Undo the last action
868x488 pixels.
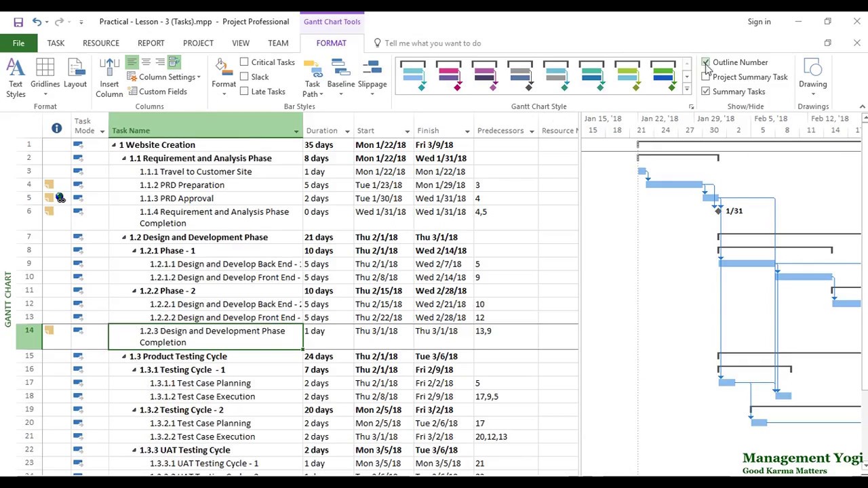tap(37, 22)
